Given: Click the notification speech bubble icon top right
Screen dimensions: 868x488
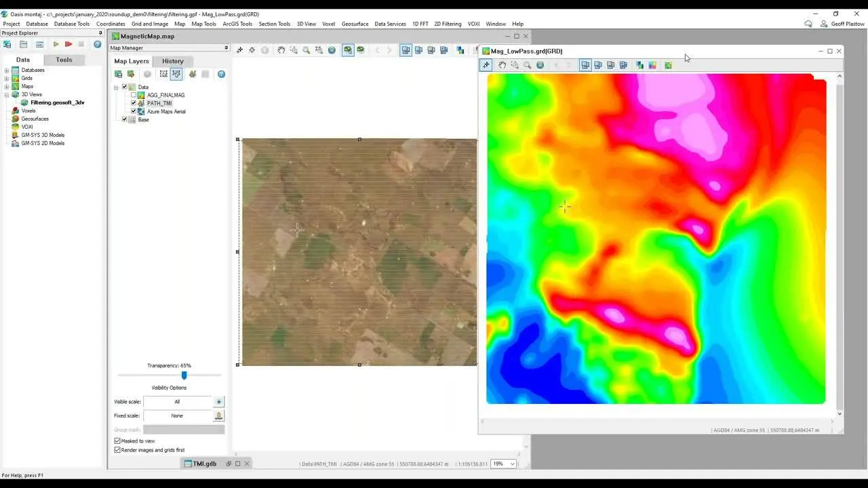Looking at the screenshot, I should point(808,24).
